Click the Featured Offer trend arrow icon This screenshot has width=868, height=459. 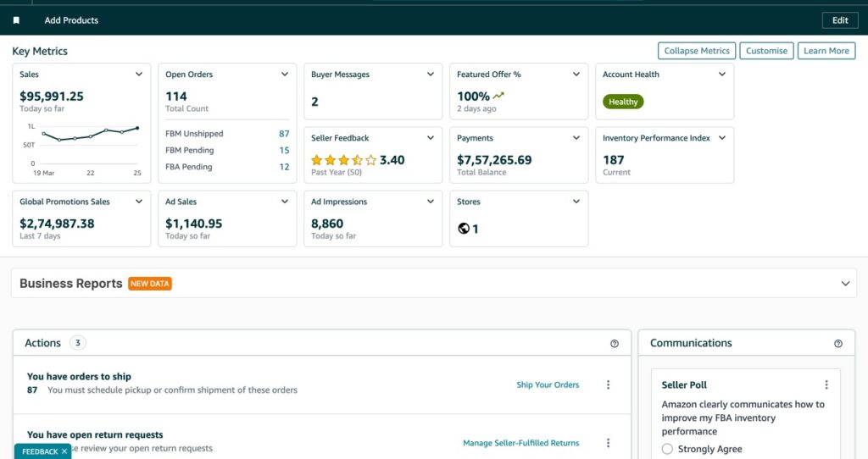pyautogui.click(x=498, y=96)
